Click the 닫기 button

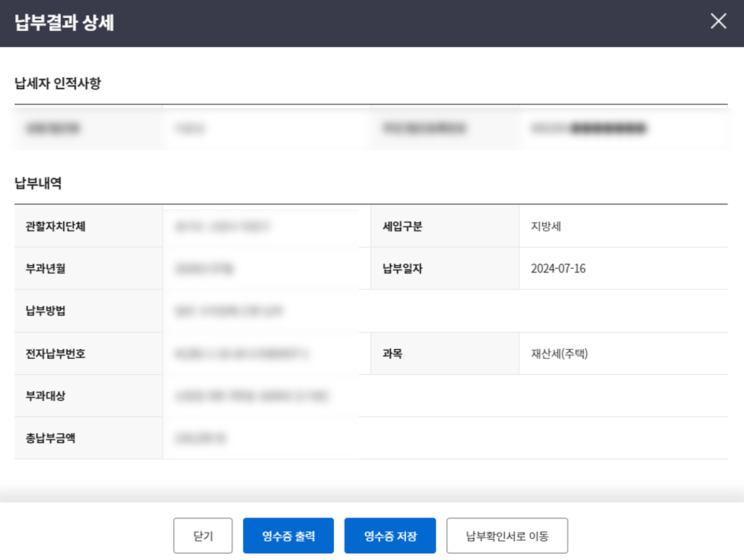coord(203,535)
